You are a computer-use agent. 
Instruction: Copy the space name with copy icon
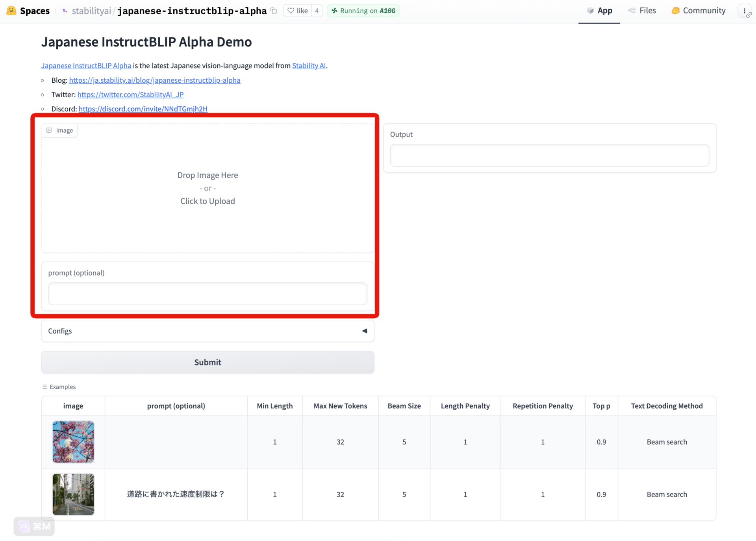274,11
